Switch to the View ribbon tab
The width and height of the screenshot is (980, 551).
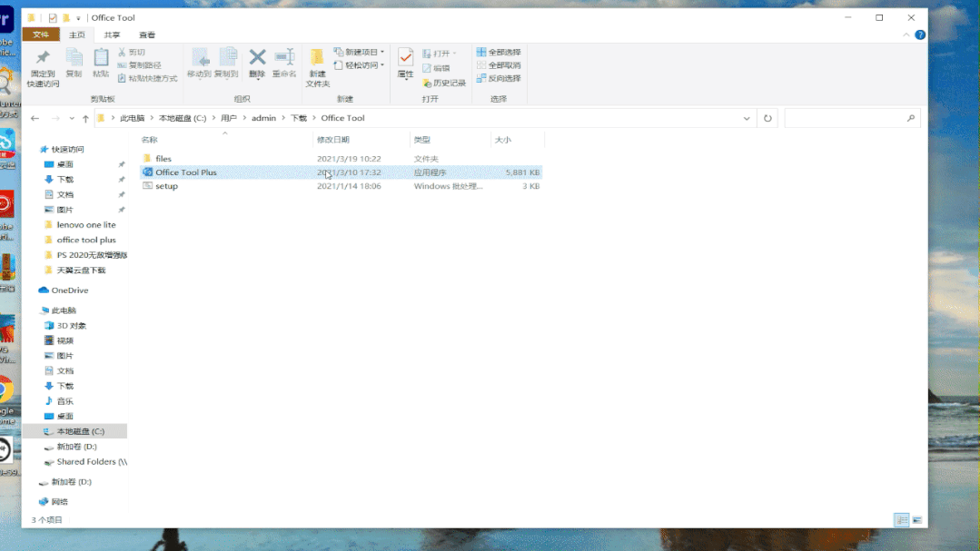[x=147, y=35]
